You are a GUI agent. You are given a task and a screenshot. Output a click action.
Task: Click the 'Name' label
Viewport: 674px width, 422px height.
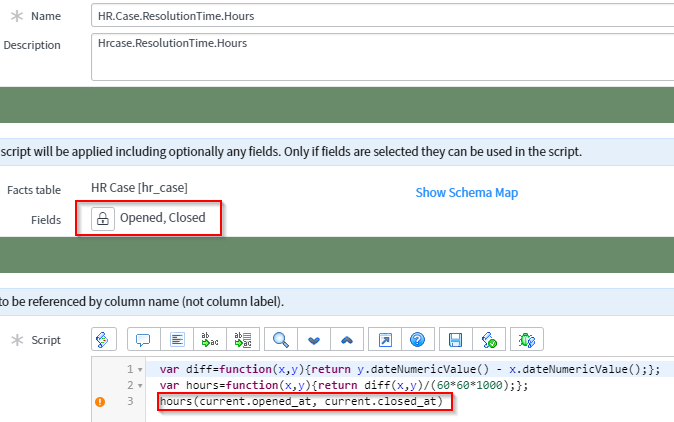coord(46,16)
